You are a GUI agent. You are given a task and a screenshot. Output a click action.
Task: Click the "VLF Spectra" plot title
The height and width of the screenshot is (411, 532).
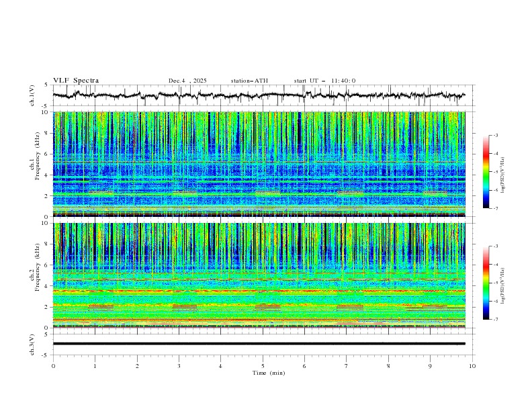point(76,81)
